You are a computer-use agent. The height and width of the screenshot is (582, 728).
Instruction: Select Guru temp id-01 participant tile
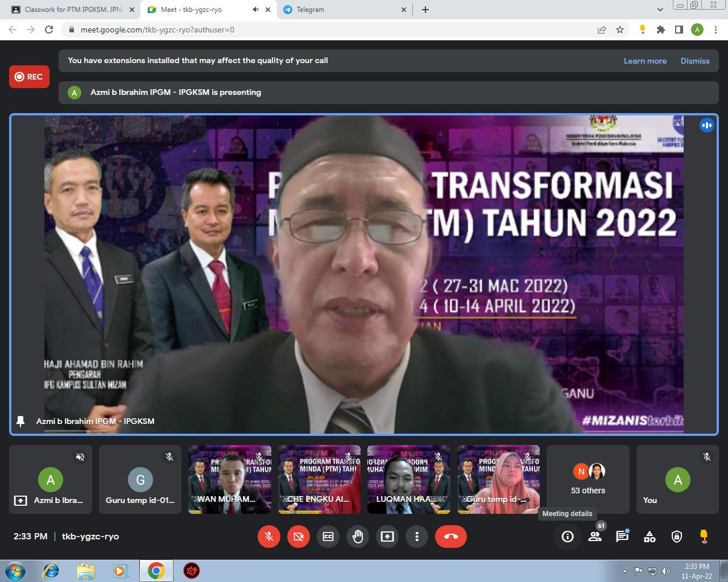tap(140, 480)
